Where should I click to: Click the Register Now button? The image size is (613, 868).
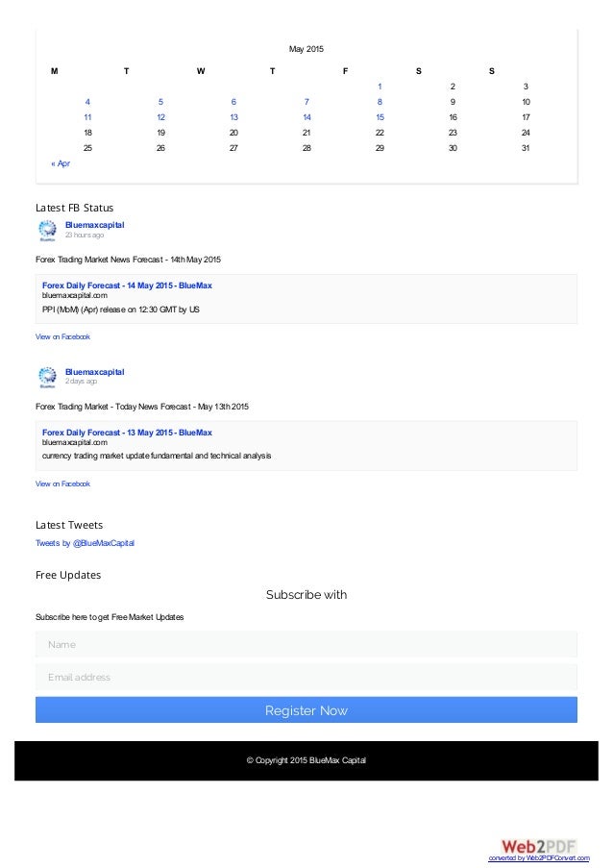306,709
